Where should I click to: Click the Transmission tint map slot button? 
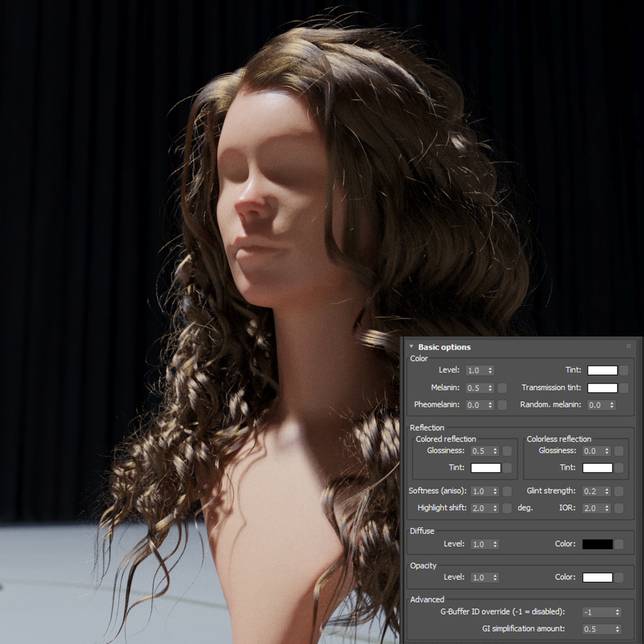pos(624,387)
